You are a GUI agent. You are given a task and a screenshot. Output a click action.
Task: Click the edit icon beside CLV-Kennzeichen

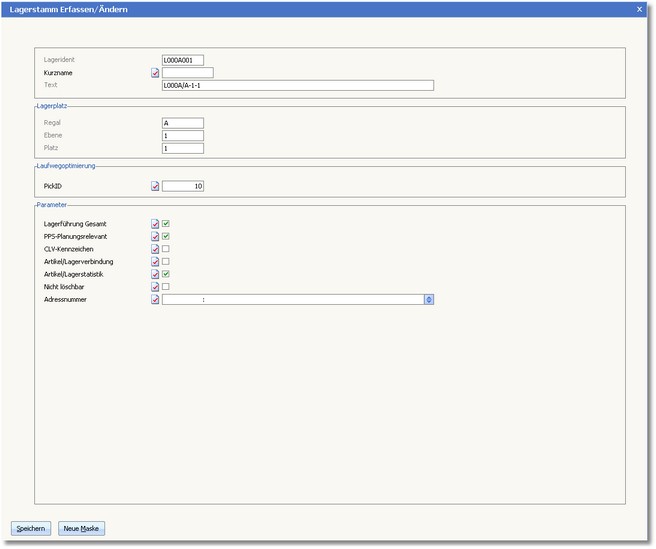coord(155,249)
